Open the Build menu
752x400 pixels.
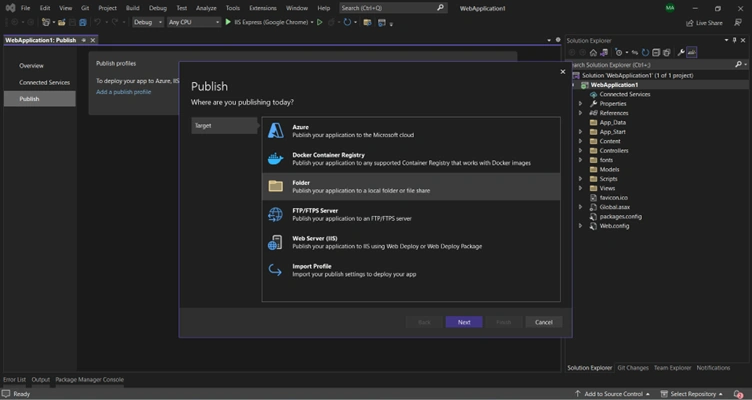click(x=132, y=8)
